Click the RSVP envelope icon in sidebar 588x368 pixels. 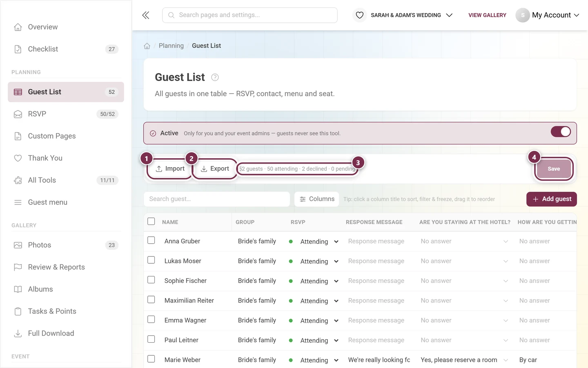pyautogui.click(x=18, y=114)
